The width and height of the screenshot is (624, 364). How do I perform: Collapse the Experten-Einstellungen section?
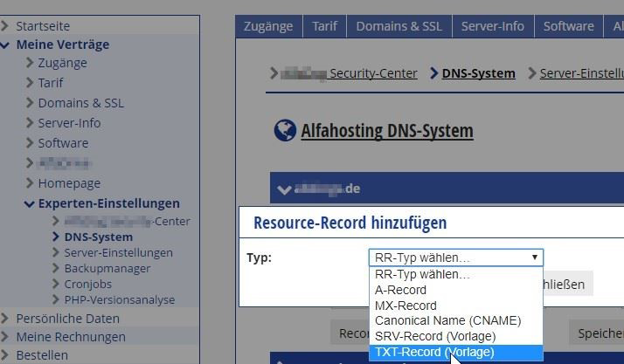[x=108, y=203]
